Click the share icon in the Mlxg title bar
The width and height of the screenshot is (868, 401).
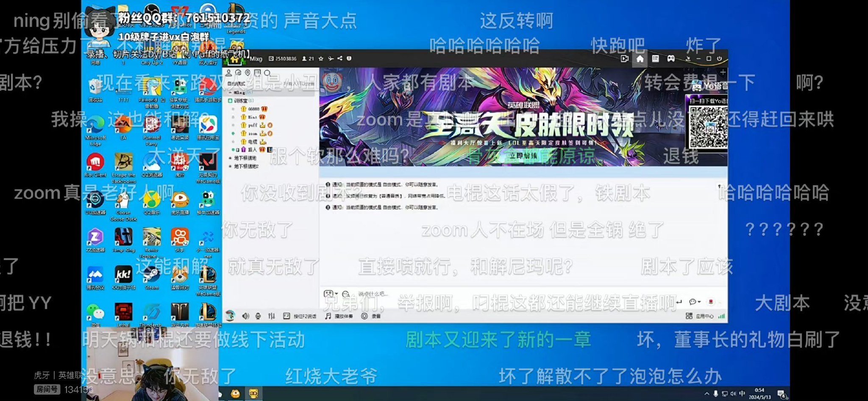click(340, 59)
